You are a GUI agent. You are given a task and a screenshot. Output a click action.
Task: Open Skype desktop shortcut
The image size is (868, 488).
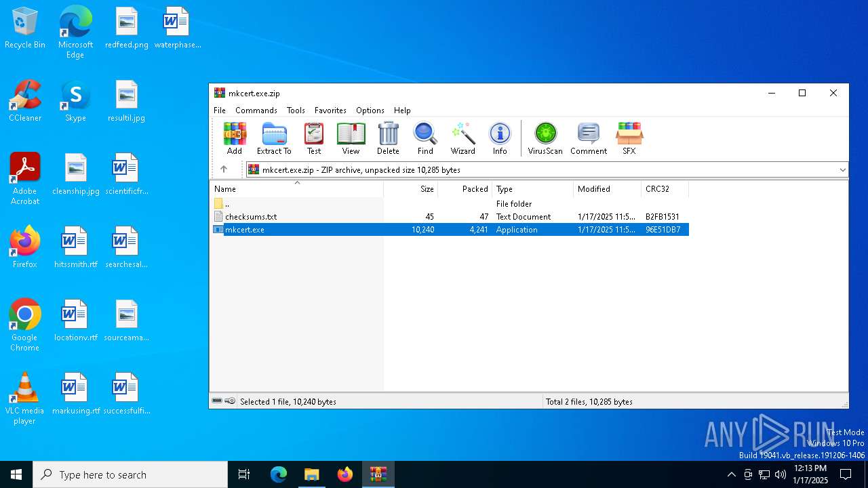(x=75, y=101)
